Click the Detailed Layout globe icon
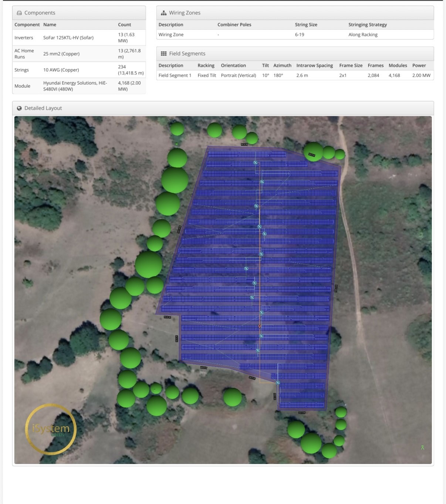This screenshot has width=446, height=504. coord(19,108)
